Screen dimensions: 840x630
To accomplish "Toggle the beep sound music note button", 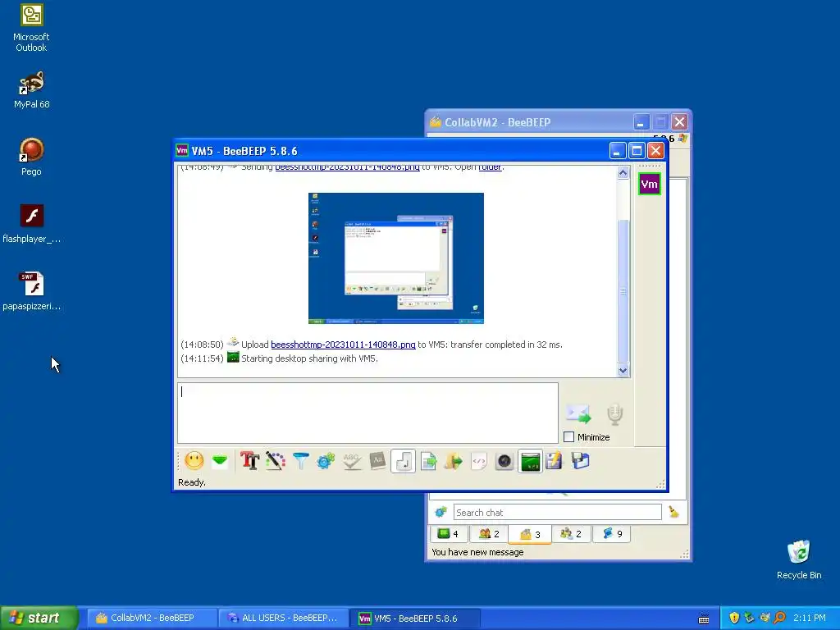I will pyautogui.click(x=404, y=461).
